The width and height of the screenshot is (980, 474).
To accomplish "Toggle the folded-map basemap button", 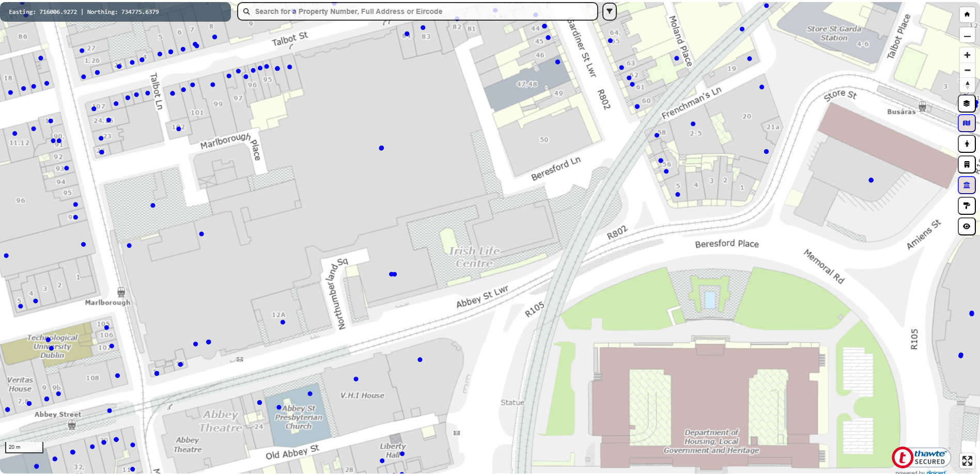I will pos(967,123).
